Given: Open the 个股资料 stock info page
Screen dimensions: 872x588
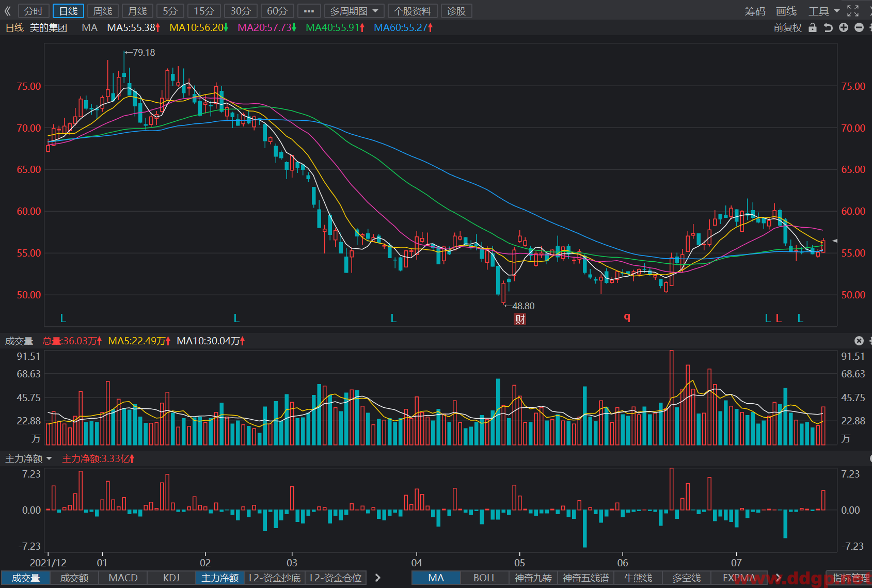Looking at the screenshot, I should point(412,11).
